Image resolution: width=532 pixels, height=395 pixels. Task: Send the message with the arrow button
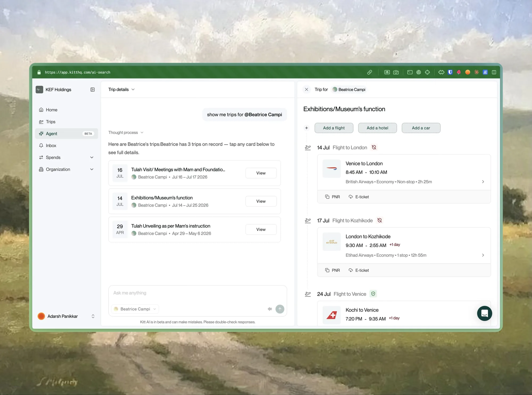point(280,309)
